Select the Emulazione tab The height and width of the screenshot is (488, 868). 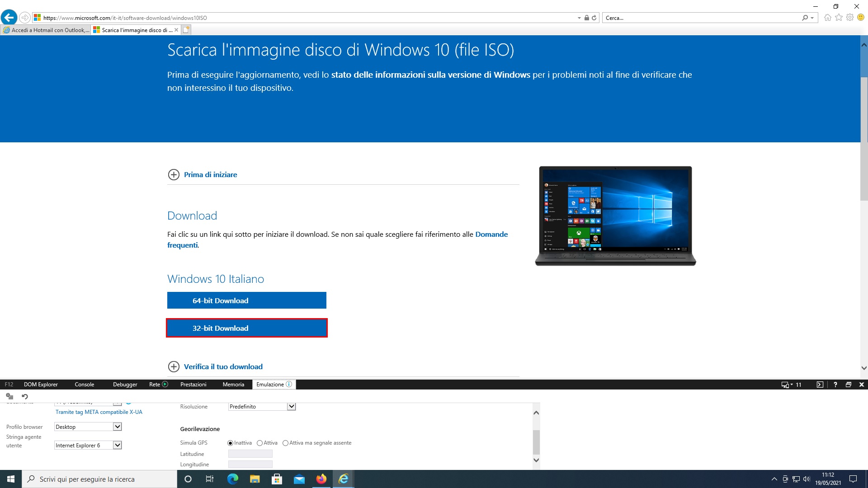[x=274, y=385]
